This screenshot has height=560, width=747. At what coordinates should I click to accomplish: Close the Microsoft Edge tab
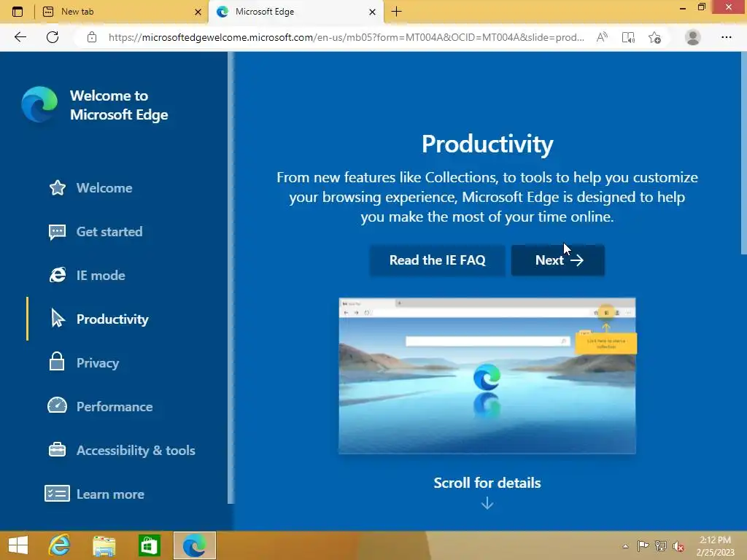tap(373, 12)
